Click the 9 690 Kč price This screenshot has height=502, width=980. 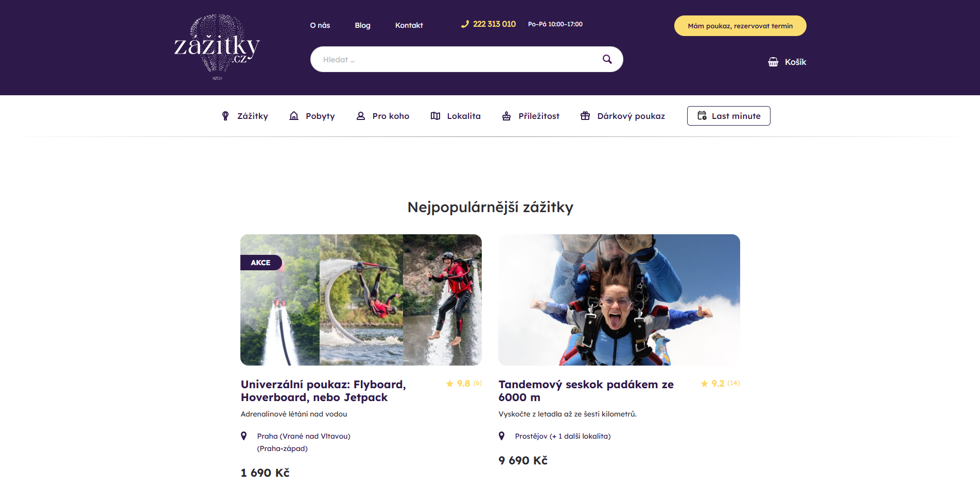click(523, 460)
